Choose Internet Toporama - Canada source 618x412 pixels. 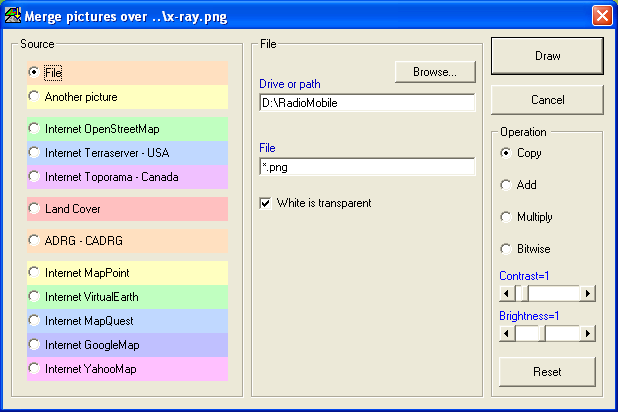point(34,177)
